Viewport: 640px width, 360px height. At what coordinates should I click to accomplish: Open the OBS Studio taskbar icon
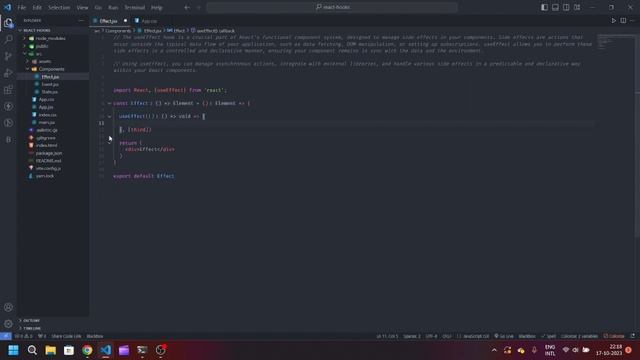coord(160,350)
